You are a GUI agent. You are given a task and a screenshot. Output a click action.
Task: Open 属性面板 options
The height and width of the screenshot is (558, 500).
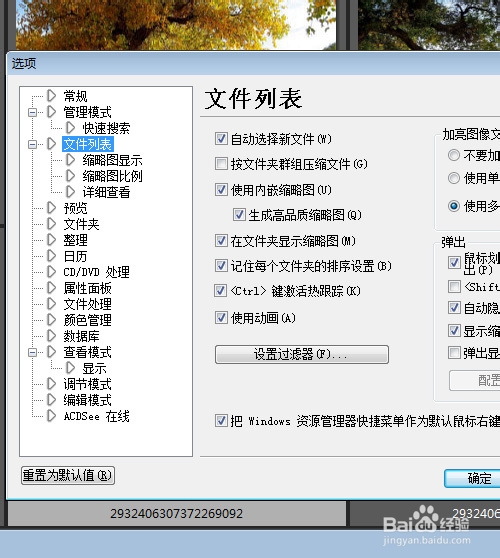point(87,288)
